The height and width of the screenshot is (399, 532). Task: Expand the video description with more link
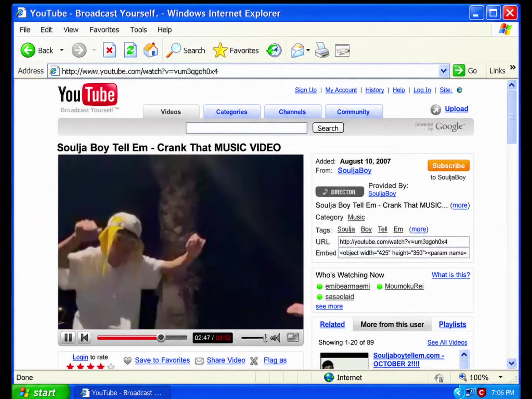460,205
